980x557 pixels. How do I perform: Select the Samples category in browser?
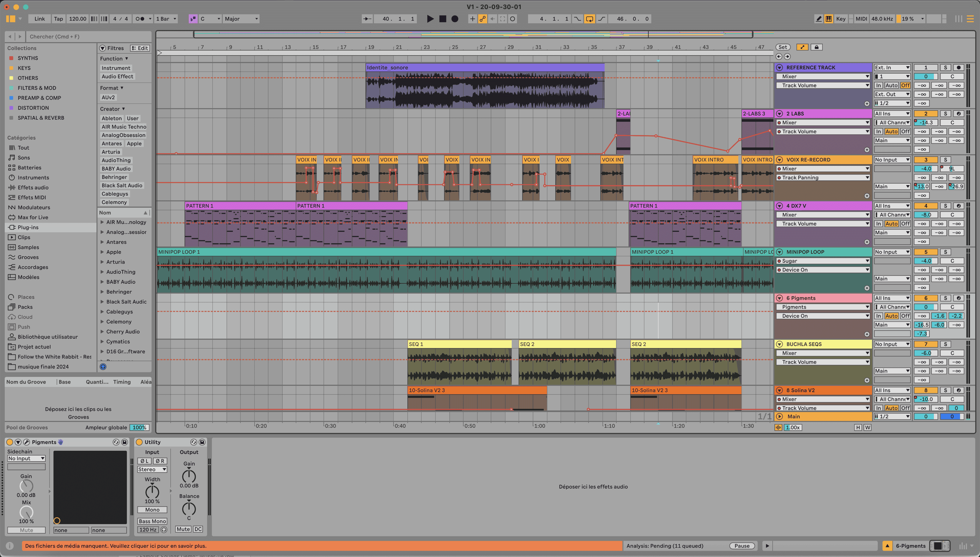28,247
